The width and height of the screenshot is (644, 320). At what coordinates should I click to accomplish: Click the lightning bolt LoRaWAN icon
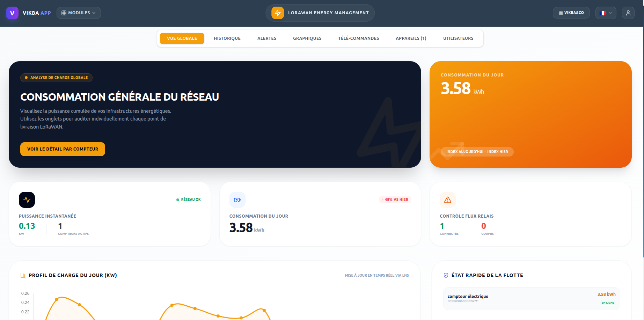click(278, 13)
